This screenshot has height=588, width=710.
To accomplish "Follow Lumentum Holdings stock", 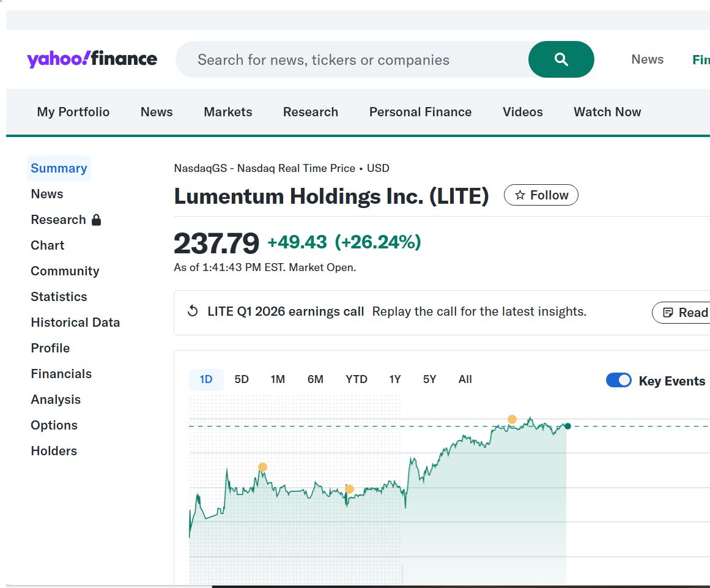I will (541, 195).
